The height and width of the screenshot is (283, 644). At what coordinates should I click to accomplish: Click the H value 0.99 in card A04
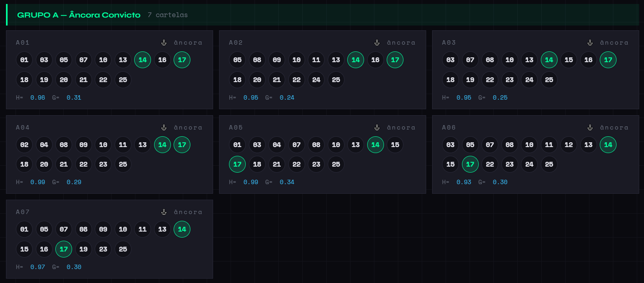tap(38, 182)
